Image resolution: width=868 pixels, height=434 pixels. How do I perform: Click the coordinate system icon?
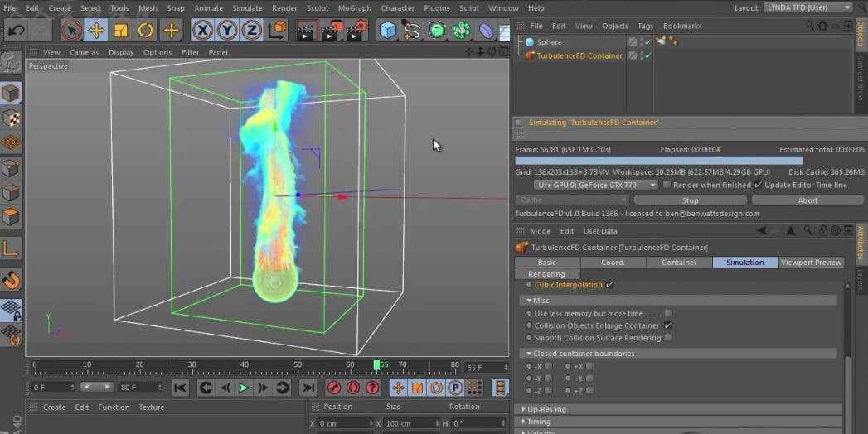277,30
